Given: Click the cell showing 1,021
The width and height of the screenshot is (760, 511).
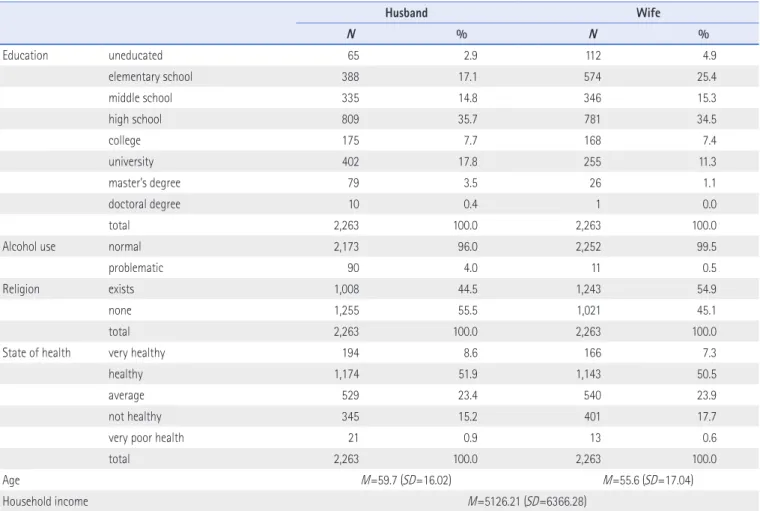Looking at the screenshot, I should (588, 311).
